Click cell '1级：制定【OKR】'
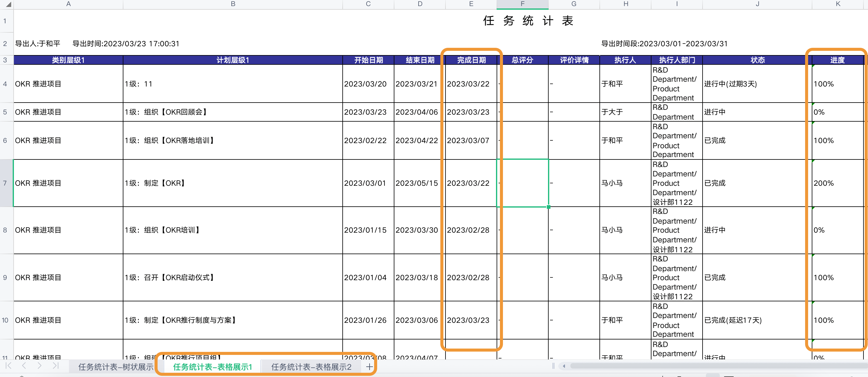Viewport: 868px width, 377px height. click(x=233, y=183)
